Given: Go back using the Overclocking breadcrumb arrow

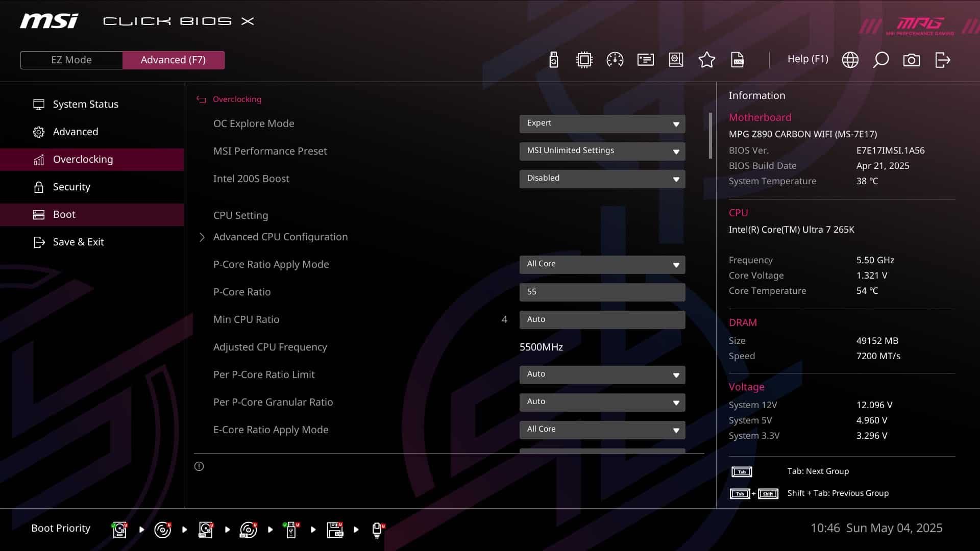Looking at the screenshot, I should click(x=201, y=99).
